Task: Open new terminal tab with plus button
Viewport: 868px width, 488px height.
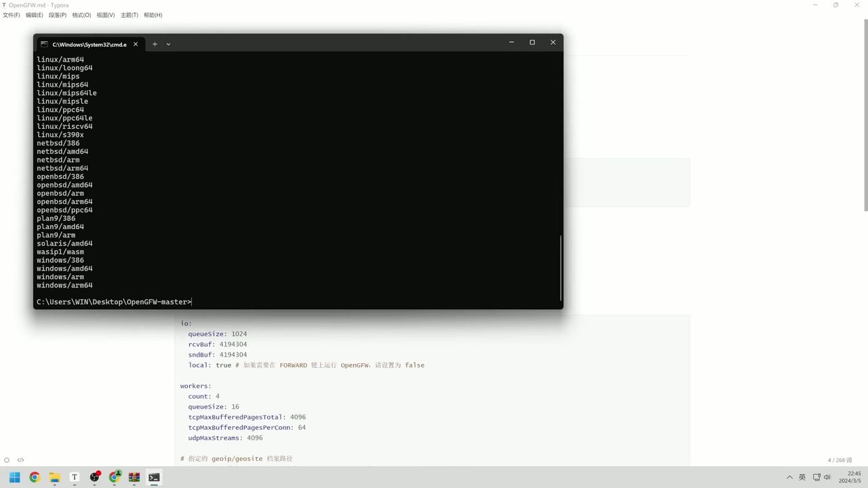Action: [x=155, y=44]
